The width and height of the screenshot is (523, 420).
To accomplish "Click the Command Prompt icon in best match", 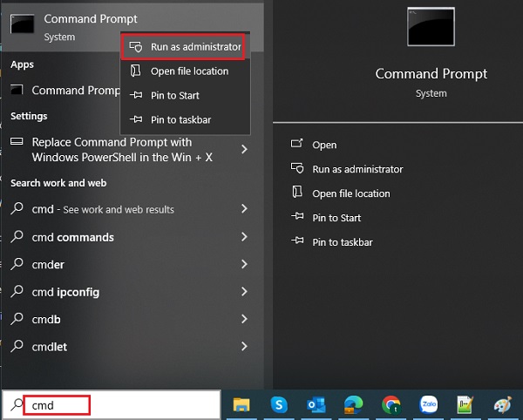I will click(23, 24).
